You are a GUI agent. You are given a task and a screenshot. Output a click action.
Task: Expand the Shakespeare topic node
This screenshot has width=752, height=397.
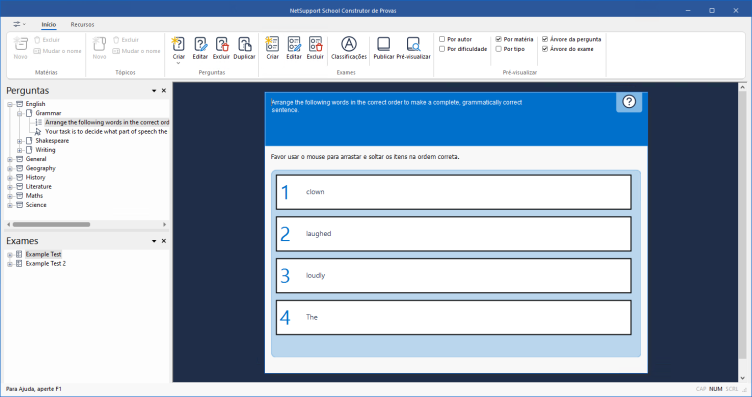(x=19, y=141)
